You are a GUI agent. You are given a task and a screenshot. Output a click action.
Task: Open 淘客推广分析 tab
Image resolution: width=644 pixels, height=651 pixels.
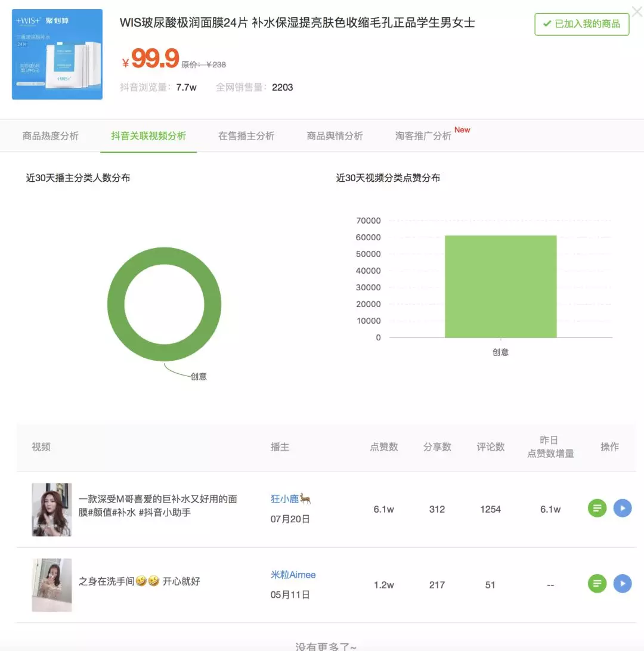click(x=423, y=136)
